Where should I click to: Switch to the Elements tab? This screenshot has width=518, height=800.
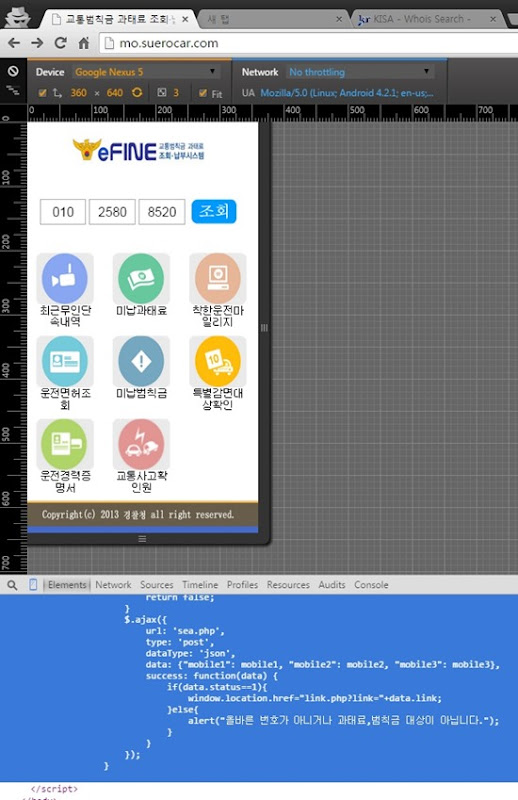(x=67, y=585)
